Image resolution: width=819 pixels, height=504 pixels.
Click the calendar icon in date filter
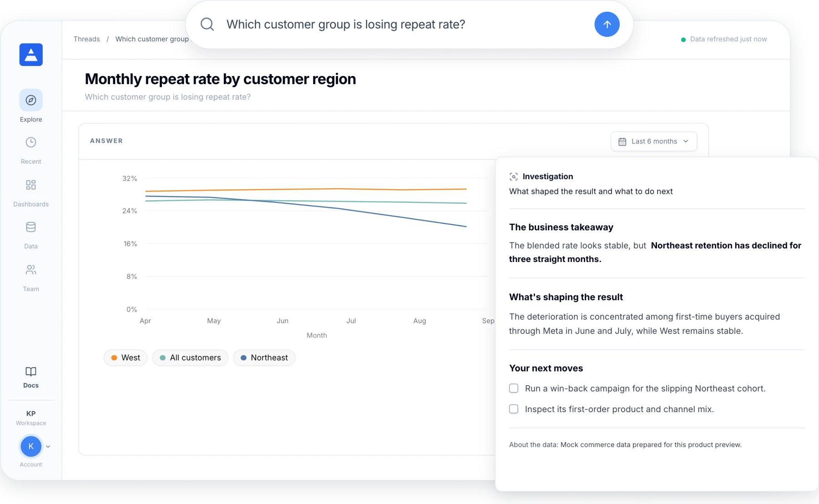(622, 141)
